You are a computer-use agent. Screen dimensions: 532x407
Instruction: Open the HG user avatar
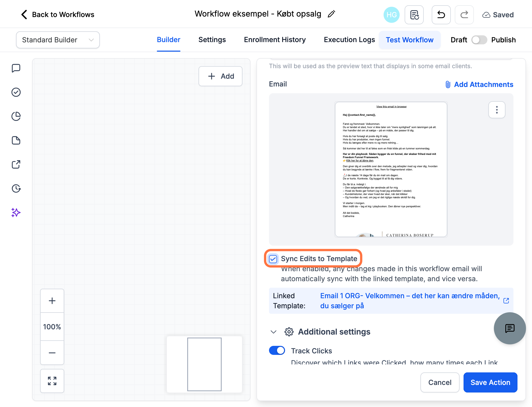point(391,15)
